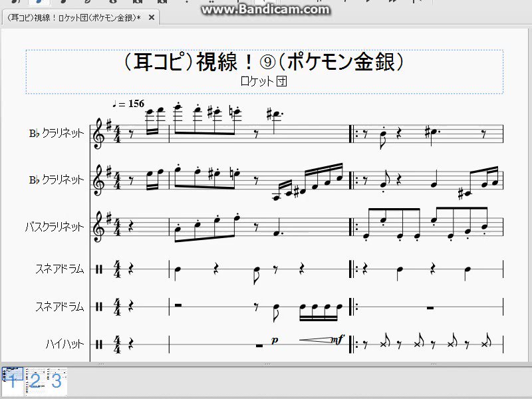Select the quarter rest in the ハイハット pickup measure
This screenshot has width=532, height=399.
131,344
